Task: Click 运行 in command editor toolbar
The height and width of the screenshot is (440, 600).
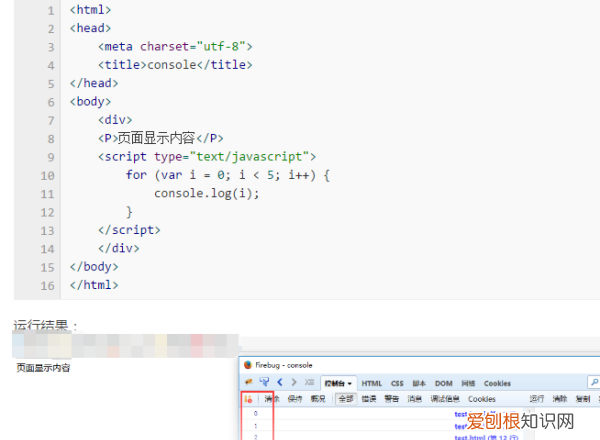Action: pyautogui.click(x=537, y=399)
